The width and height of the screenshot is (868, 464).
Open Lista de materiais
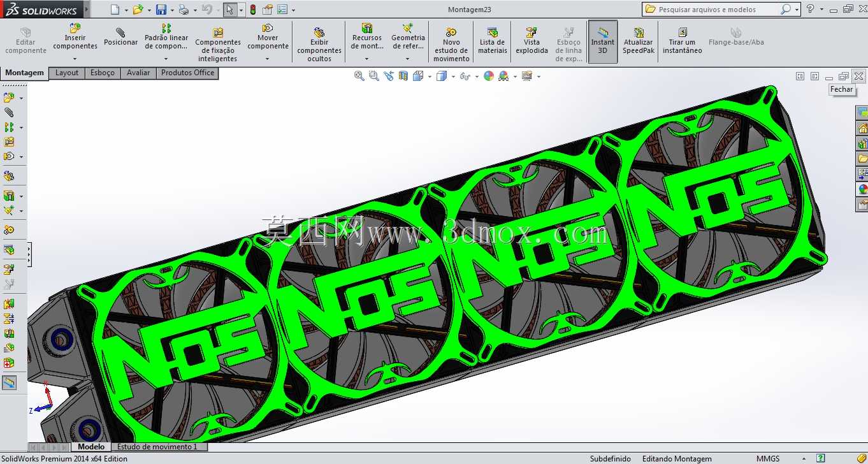coord(493,41)
